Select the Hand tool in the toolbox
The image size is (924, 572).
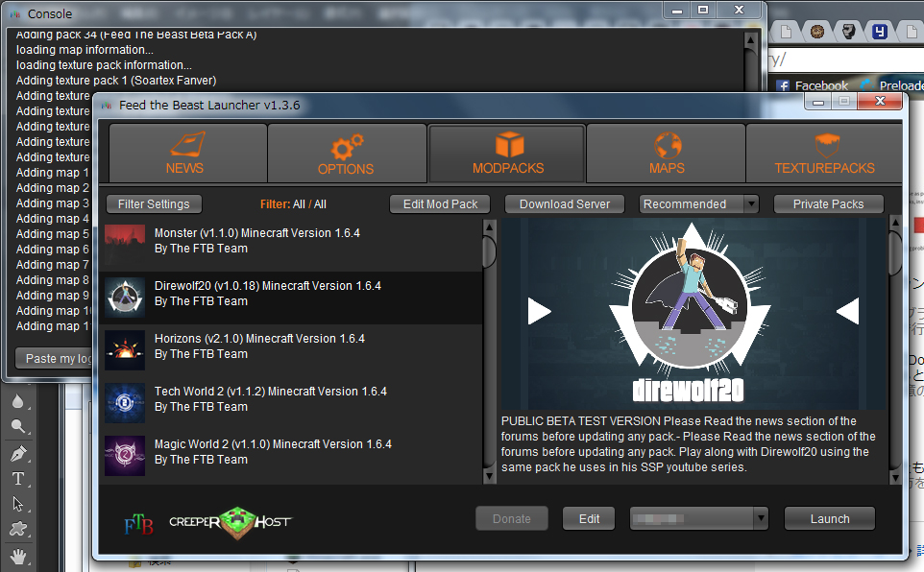click(x=17, y=555)
